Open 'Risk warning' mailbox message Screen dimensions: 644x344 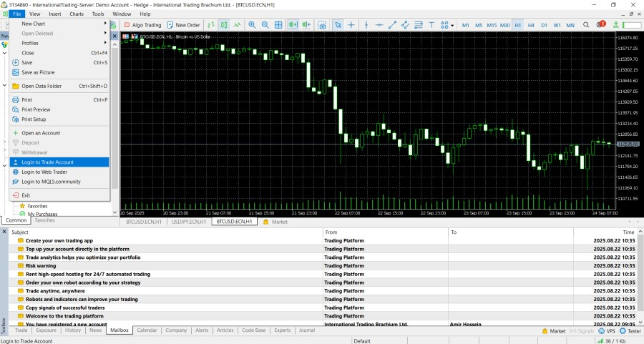pos(41,266)
